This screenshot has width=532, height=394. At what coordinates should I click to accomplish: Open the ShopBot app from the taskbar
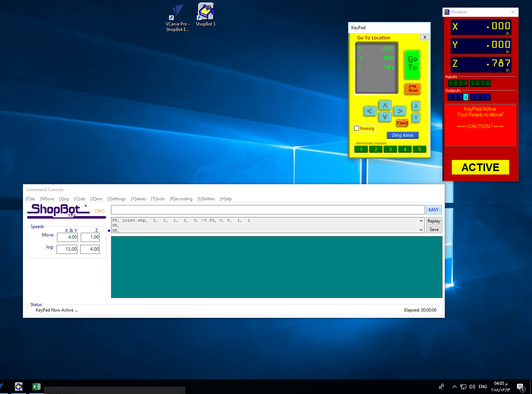(19, 387)
